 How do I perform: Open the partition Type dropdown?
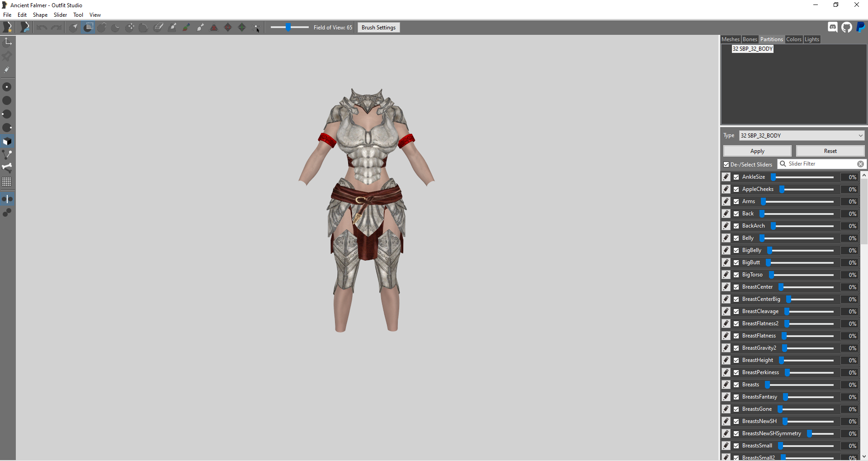(x=802, y=136)
